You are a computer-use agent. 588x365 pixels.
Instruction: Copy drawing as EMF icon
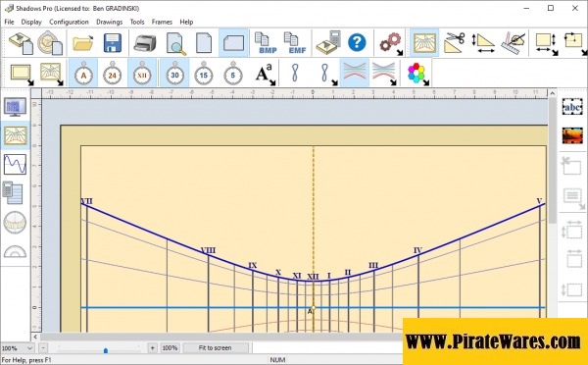point(296,43)
